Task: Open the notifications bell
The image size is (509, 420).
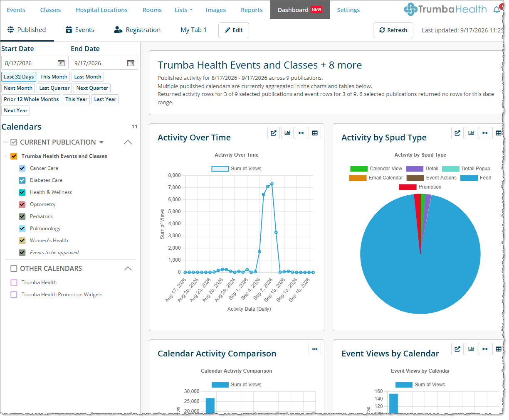Action: click(x=497, y=10)
